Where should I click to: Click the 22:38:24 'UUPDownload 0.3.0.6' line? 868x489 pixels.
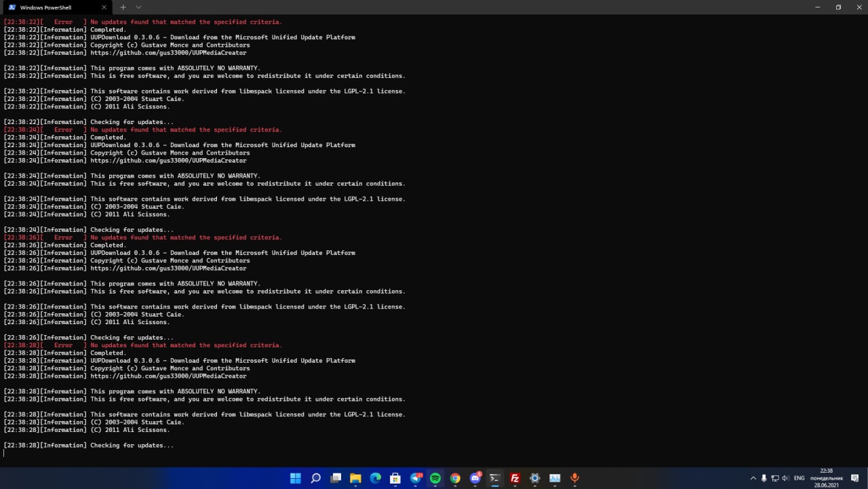pyautogui.click(x=179, y=145)
